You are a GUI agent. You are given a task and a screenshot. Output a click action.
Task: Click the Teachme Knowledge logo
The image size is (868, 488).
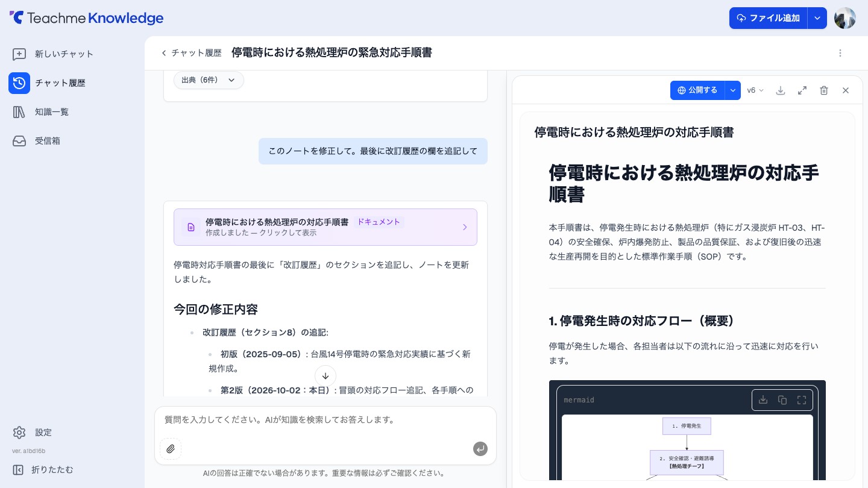tap(86, 18)
